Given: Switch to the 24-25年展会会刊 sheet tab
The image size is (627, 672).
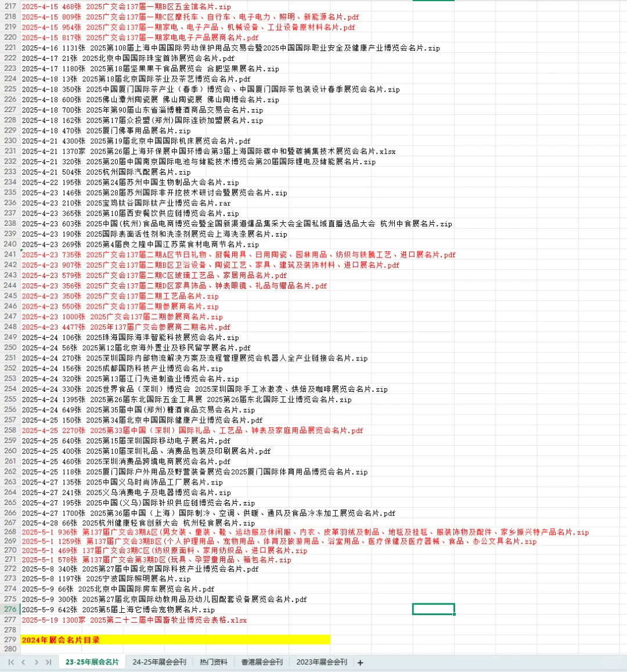Looking at the screenshot, I should coord(160,662).
